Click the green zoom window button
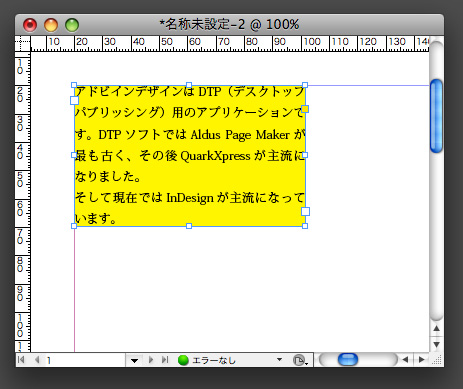463x389 pixels. point(72,25)
